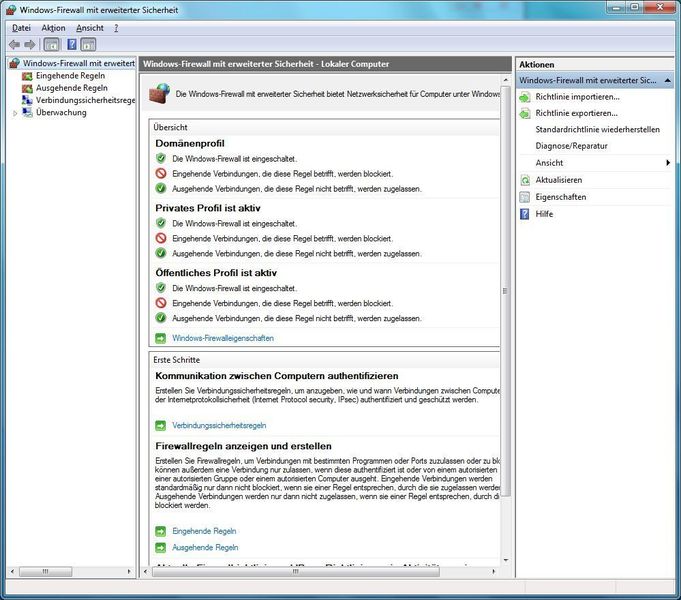Open the Ansicht menu in menu bar
Screen dimensions: 681x600
[x=90, y=28]
